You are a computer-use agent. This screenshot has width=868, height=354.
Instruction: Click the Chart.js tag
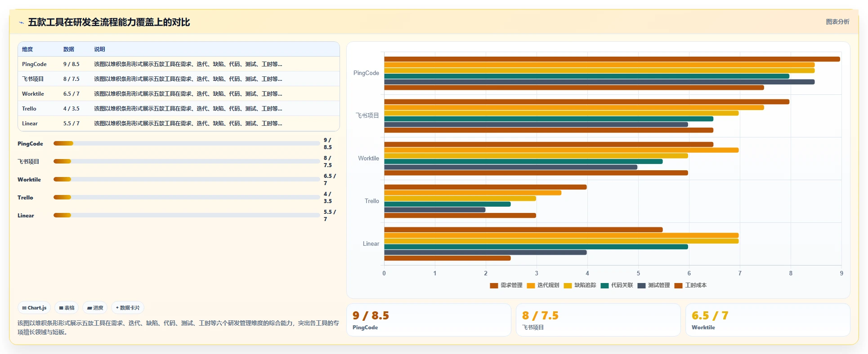[34, 308]
